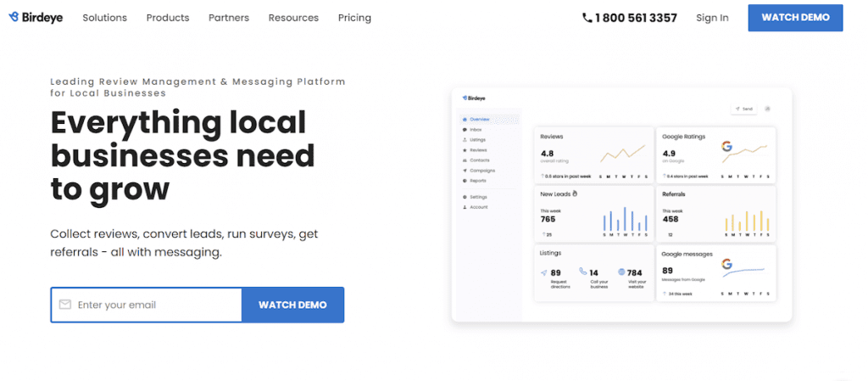Screen dimensions: 868x381
Task: Select the Campaigns arrow icon in the dashboard sidebar
Action: tap(465, 171)
